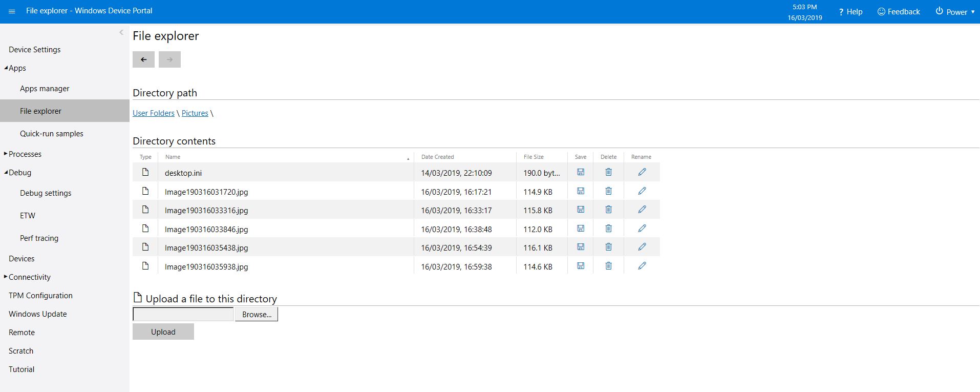Save Image190316033846.jpg using the disk icon
The image size is (980, 392).
click(580, 229)
